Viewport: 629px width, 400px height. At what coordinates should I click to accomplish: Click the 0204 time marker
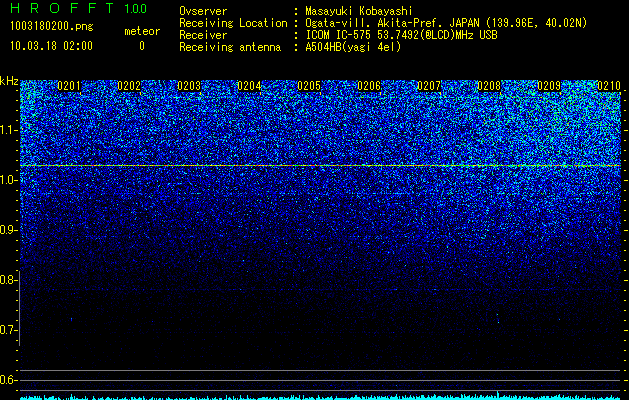[x=249, y=86]
